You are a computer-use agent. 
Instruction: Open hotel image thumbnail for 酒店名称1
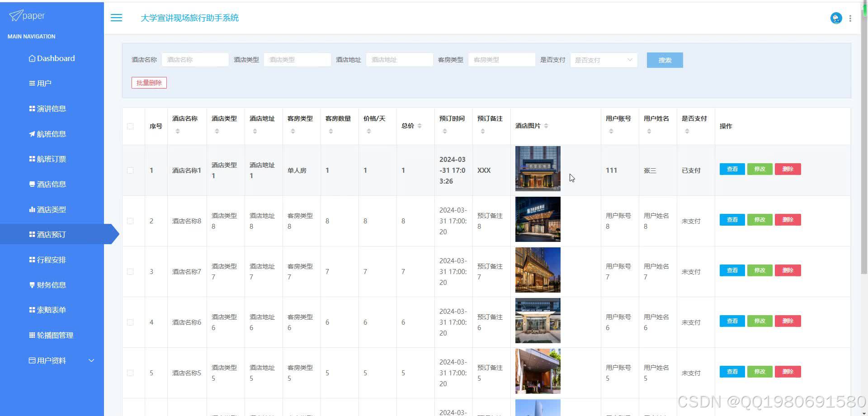(538, 169)
